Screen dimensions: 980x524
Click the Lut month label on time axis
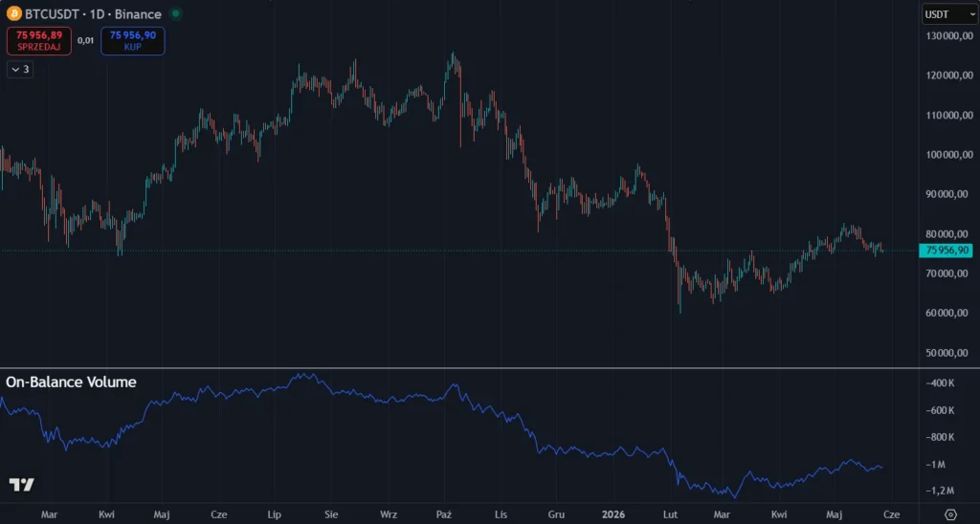coord(670,514)
